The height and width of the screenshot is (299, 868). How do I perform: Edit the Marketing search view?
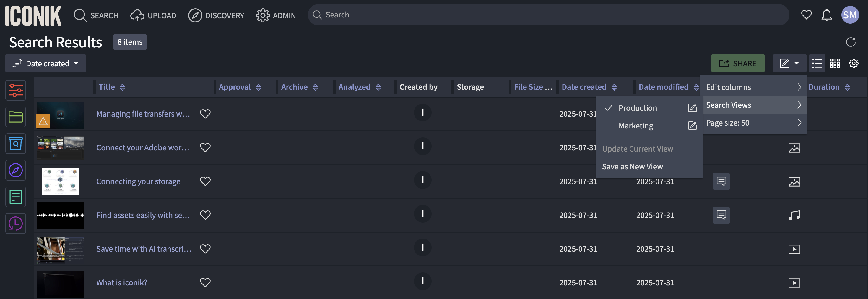pos(692,126)
